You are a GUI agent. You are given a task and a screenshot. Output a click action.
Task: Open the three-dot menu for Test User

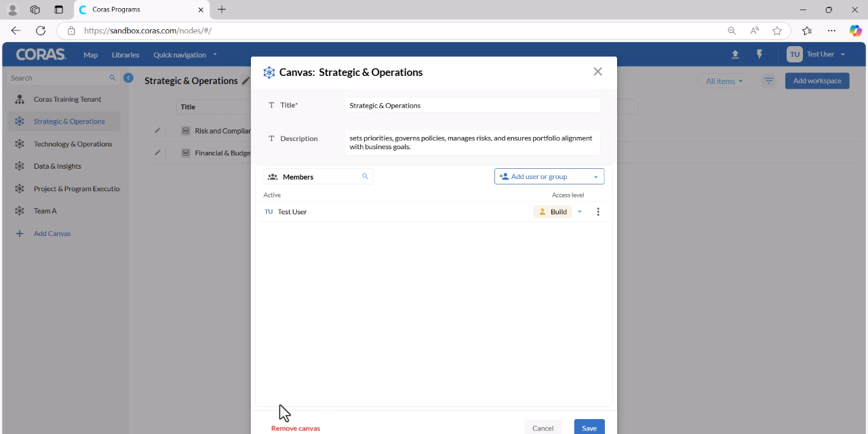coord(598,212)
